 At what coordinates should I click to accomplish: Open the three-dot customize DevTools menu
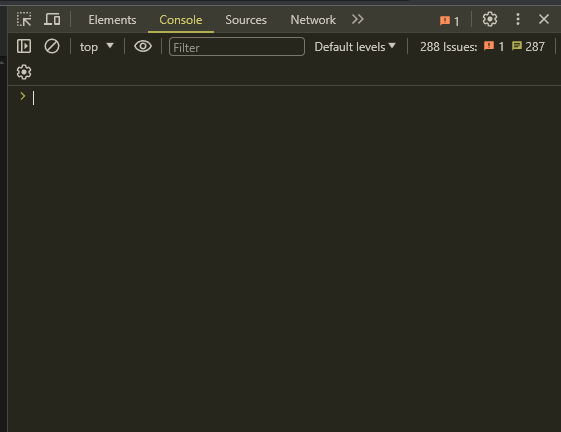click(x=518, y=19)
